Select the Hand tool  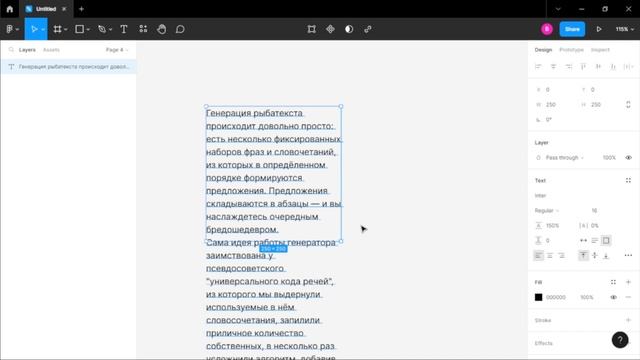point(162,29)
